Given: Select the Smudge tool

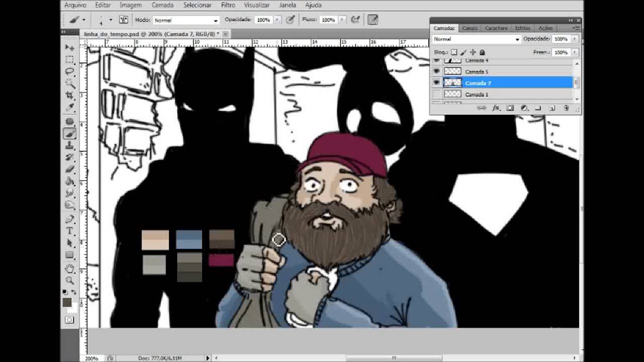Looking at the screenshot, I should tap(69, 194).
